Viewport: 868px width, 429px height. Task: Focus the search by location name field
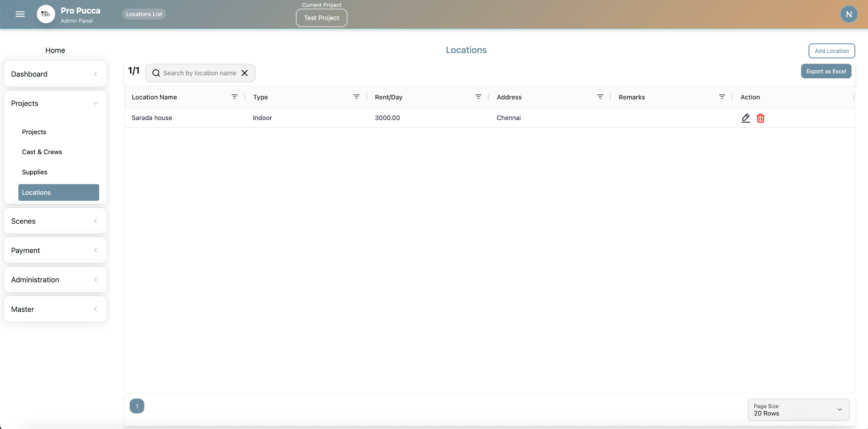coord(199,73)
